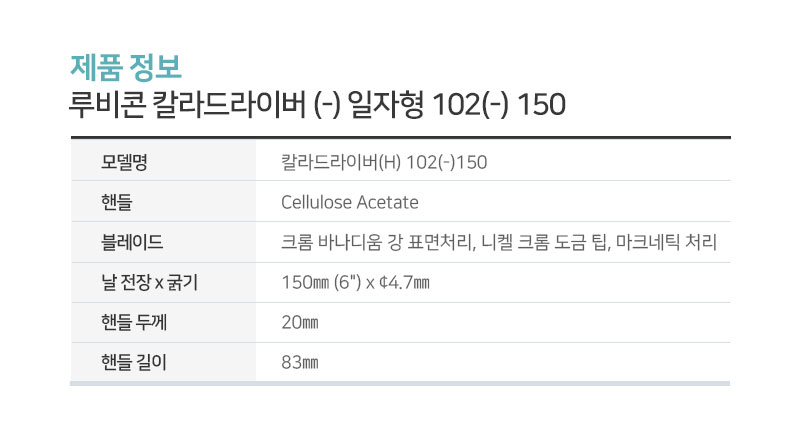Select the 핸들 label cell
This screenshot has height=446, width=800.
[x=163, y=201]
